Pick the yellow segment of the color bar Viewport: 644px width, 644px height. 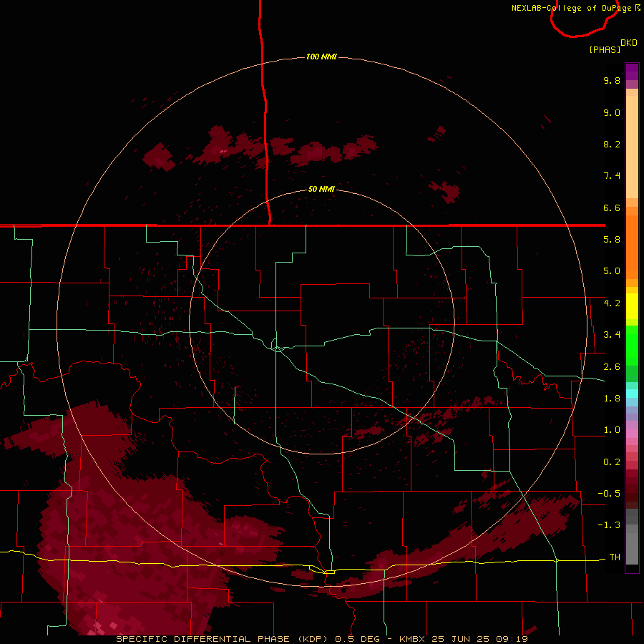pos(632,306)
